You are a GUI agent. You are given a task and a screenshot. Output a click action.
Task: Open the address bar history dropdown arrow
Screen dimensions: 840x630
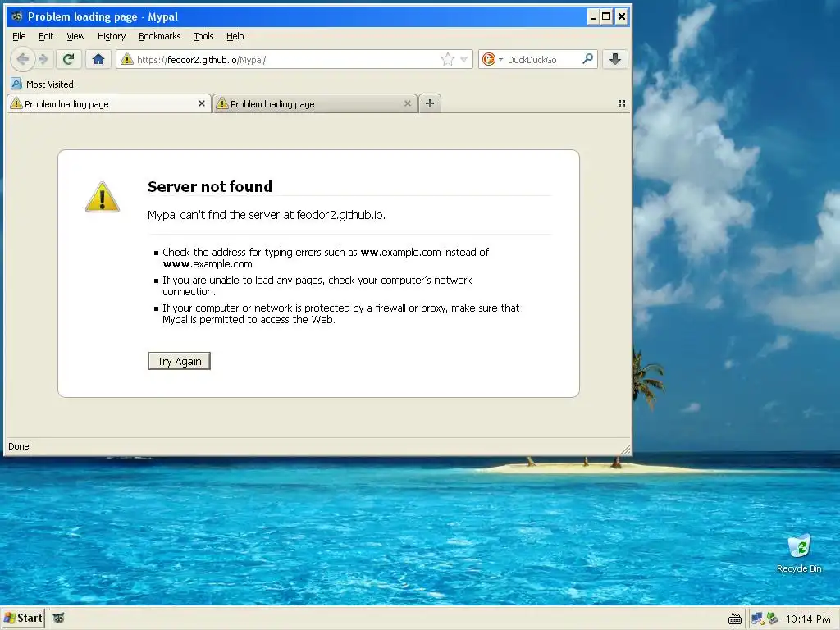pyautogui.click(x=464, y=59)
